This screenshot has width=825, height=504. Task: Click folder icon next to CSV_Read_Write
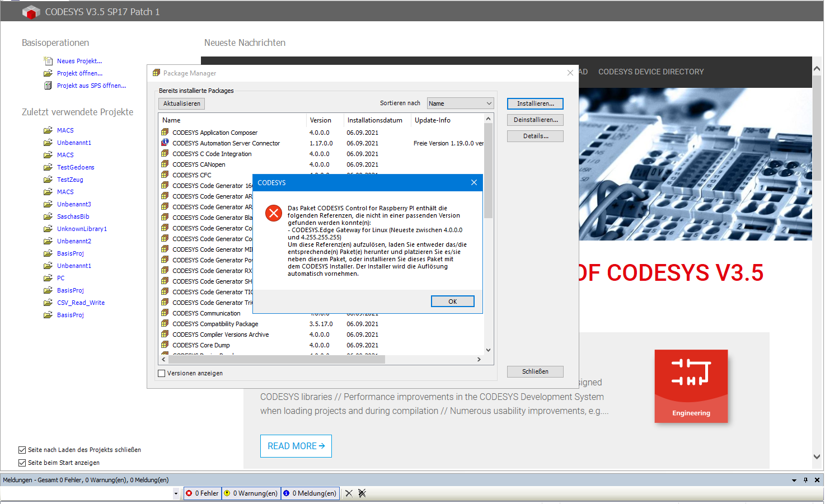[x=48, y=303]
